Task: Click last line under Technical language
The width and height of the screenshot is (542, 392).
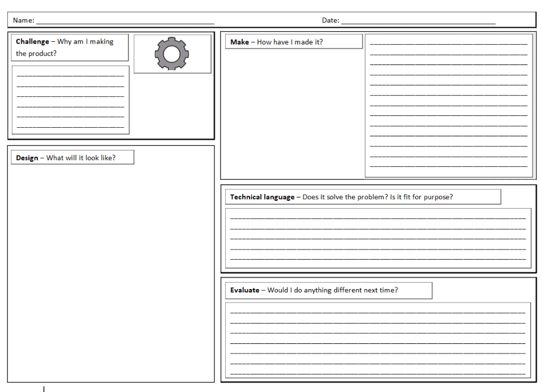Action: (377, 259)
